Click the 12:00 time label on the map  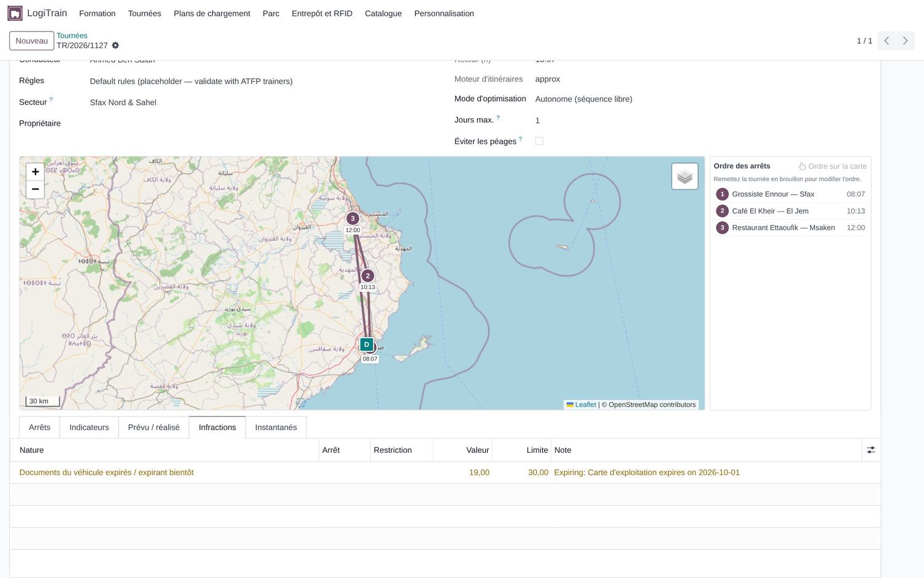point(353,230)
